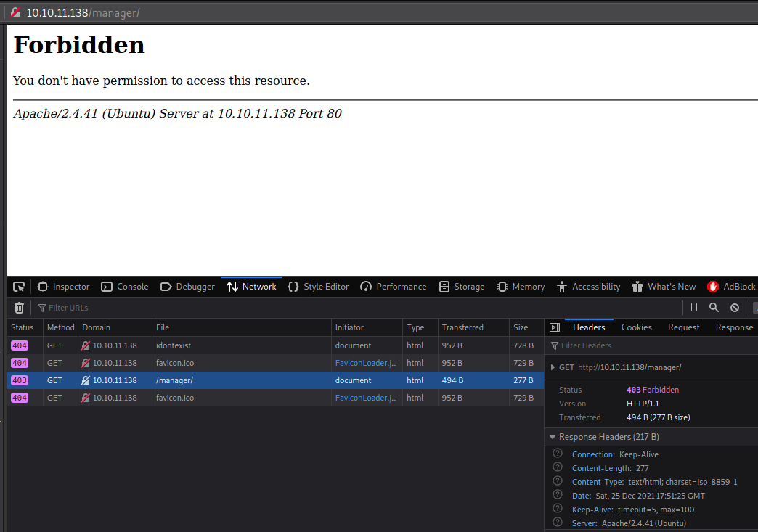The height and width of the screenshot is (532, 758).
Task: Collapse the Response Headers section
Action: coord(553,437)
